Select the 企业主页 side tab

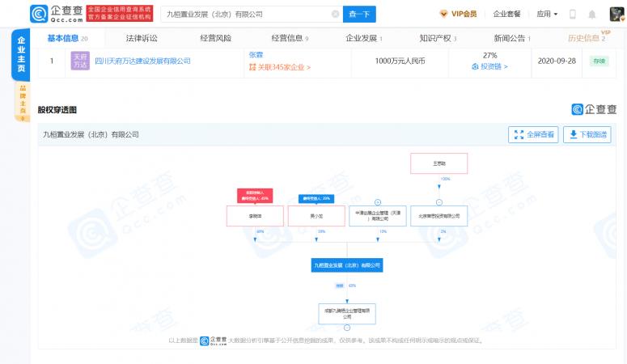click(21, 54)
